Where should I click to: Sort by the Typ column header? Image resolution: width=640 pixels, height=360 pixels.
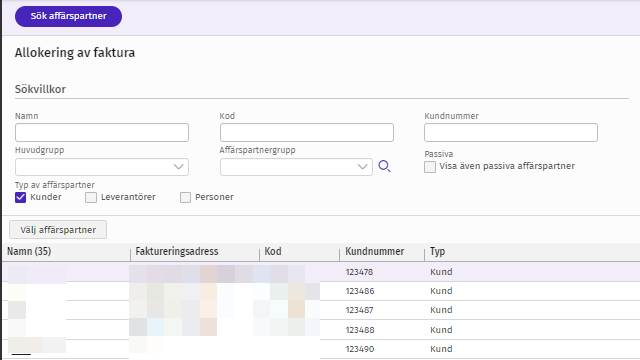coord(532,252)
